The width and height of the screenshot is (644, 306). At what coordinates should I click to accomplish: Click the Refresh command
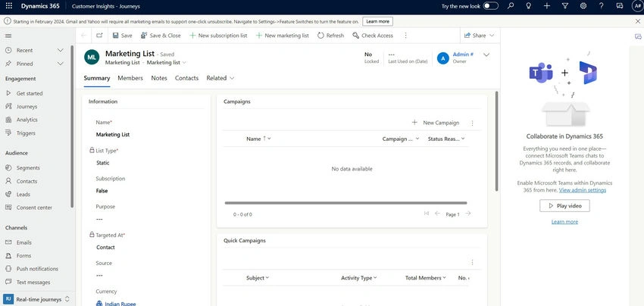tap(330, 36)
